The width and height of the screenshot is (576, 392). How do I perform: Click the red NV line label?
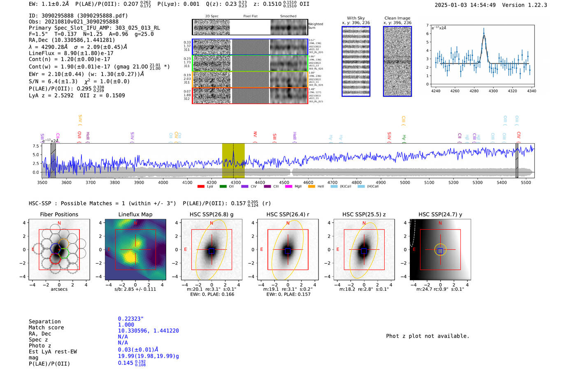(x=255, y=136)
